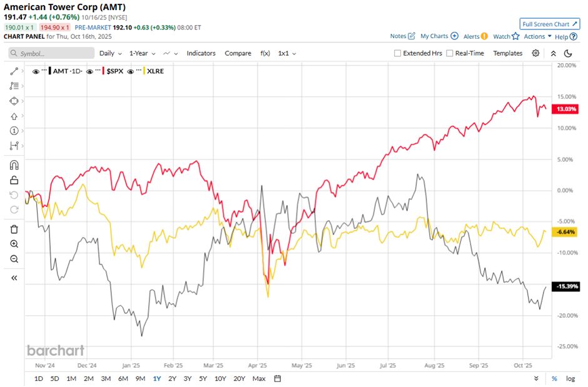Image resolution: width=588 pixels, height=387 pixels.
Task: Open the Actions dropdown menu
Action: [x=537, y=36]
